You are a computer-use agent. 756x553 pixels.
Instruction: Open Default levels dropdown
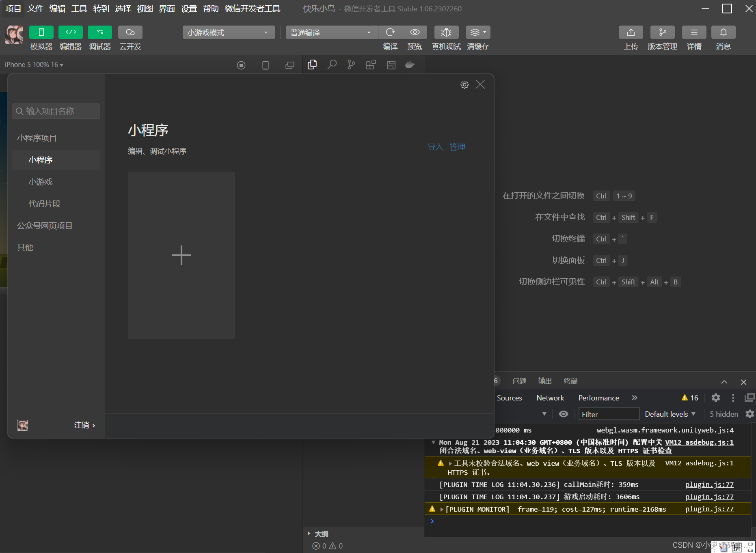pos(670,414)
